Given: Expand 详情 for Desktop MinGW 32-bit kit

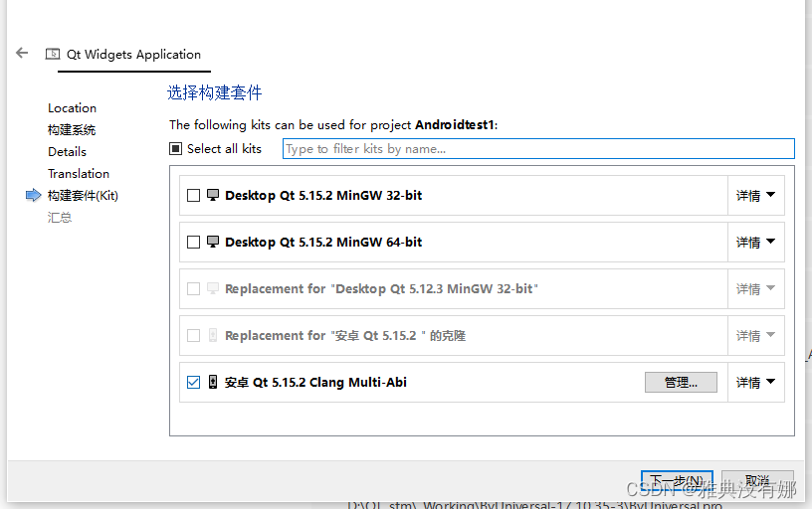Looking at the screenshot, I should click(x=756, y=196).
